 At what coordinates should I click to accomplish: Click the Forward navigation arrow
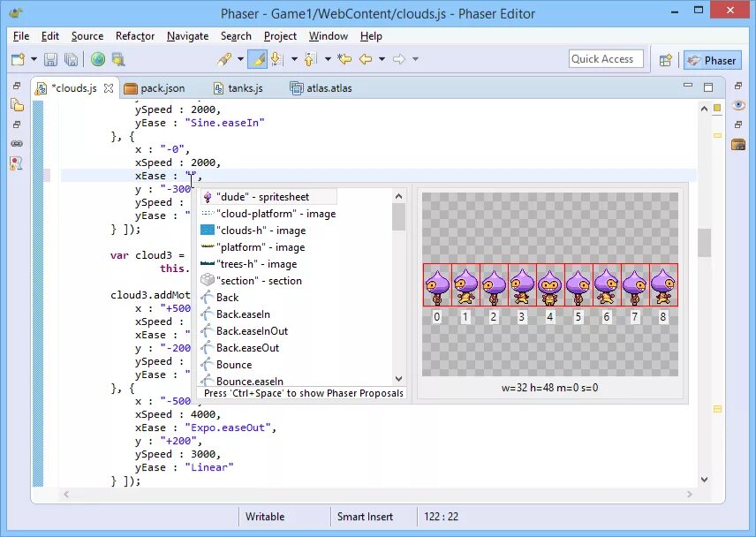[398, 59]
